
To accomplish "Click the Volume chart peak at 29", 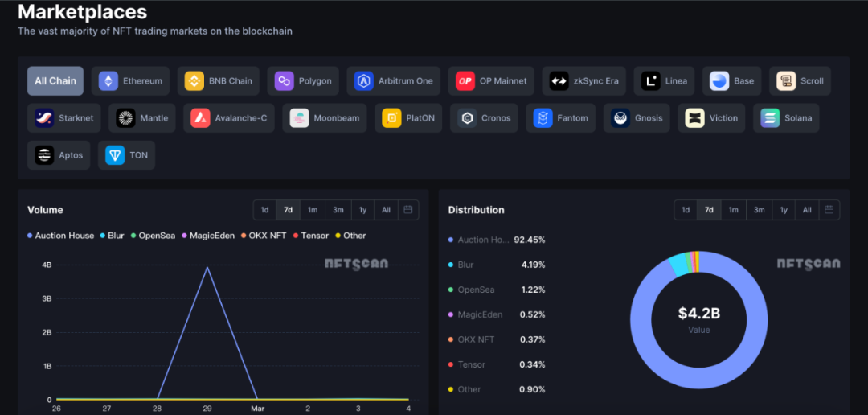I will (207, 267).
